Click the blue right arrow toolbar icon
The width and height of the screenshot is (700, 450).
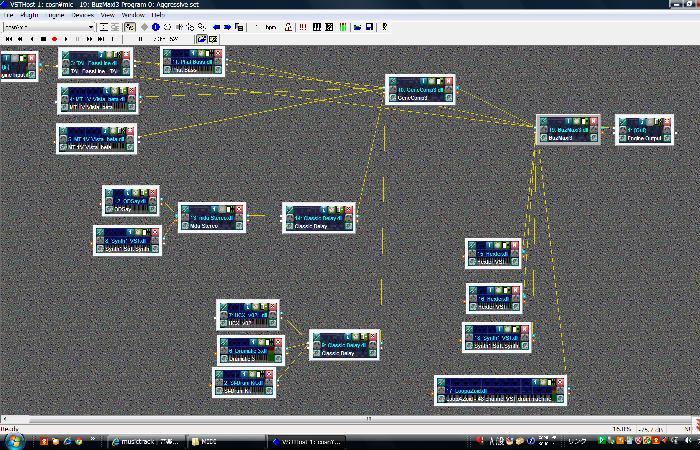click(x=227, y=27)
